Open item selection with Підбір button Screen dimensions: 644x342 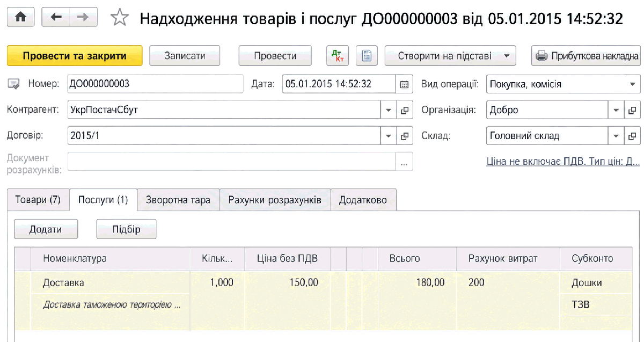coord(127,229)
